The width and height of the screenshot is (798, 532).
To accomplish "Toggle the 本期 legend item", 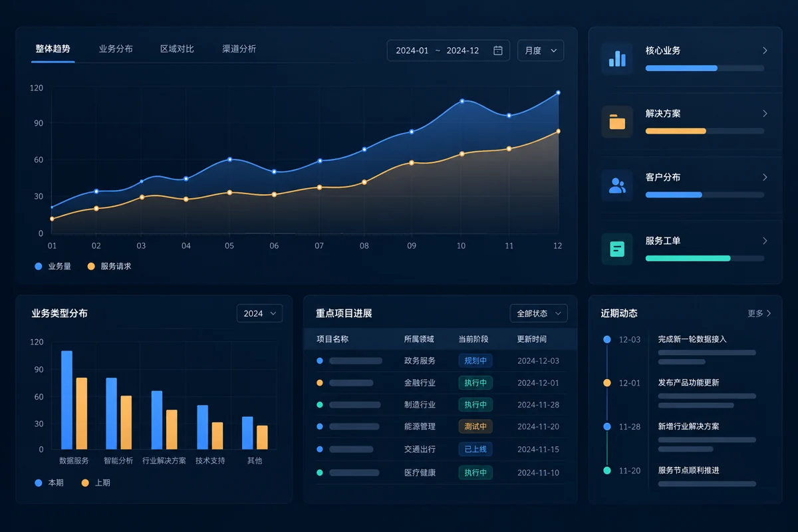I will [49, 483].
